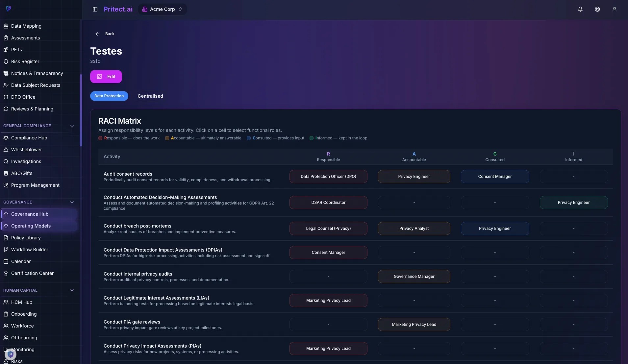Select Accountable role for Conduct breach post-mortems

[414, 229]
